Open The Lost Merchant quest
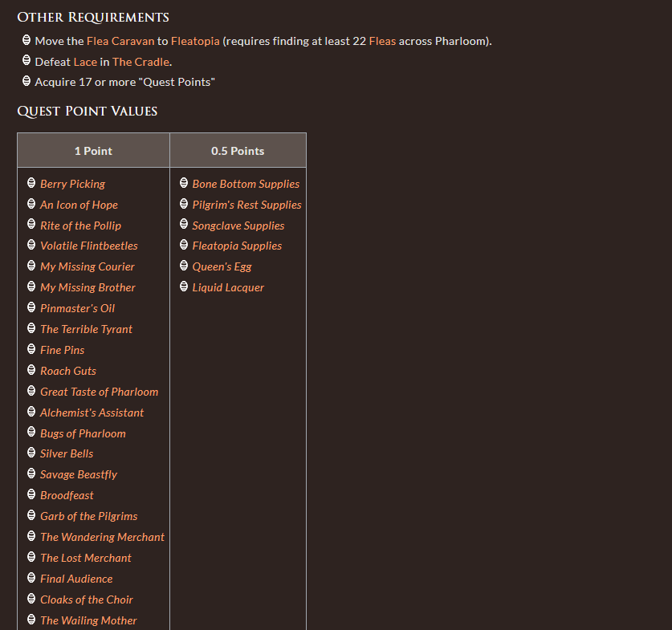 click(x=86, y=558)
